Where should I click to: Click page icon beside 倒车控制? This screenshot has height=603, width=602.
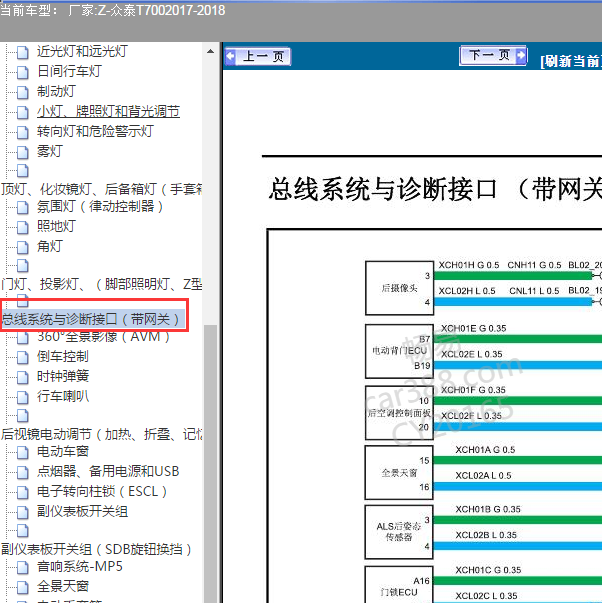[23, 357]
